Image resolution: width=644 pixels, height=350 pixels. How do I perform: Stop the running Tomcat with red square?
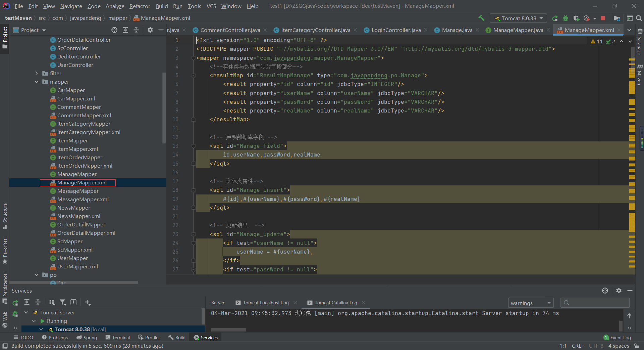[603, 18]
